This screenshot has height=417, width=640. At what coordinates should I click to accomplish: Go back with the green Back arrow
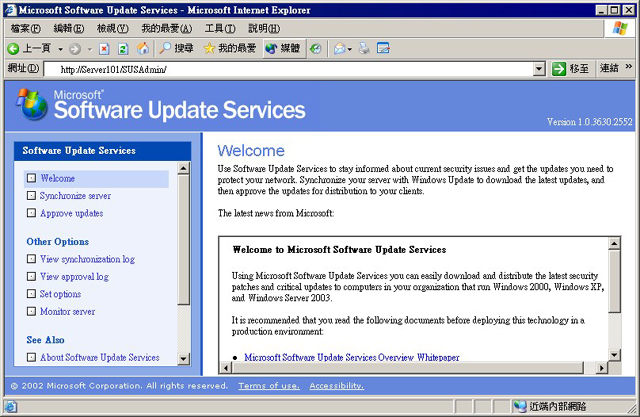(13, 49)
